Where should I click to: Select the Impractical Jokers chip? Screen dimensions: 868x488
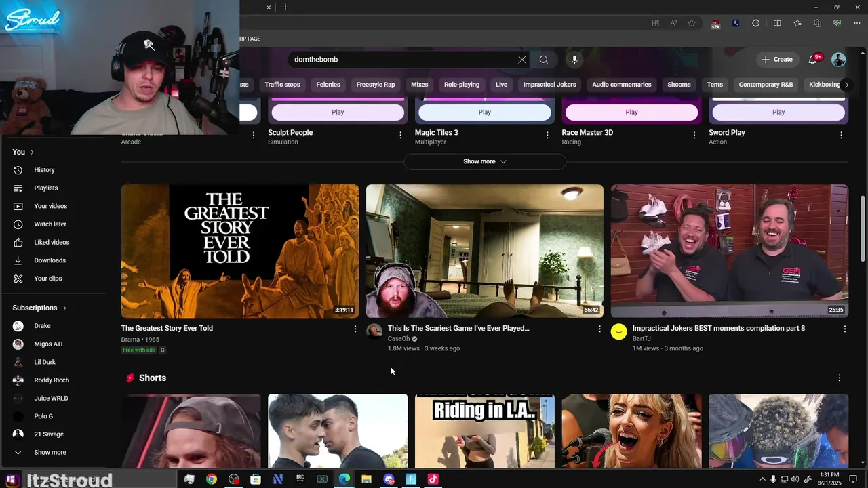tap(549, 85)
